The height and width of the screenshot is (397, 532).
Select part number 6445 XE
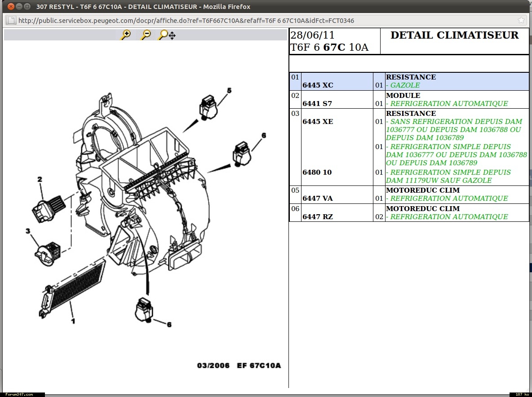click(318, 121)
